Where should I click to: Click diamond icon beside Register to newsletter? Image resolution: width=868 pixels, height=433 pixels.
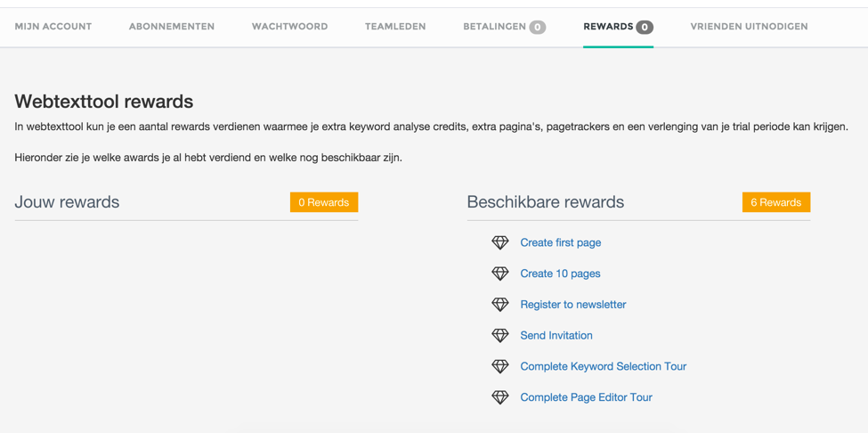pos(500,305)
